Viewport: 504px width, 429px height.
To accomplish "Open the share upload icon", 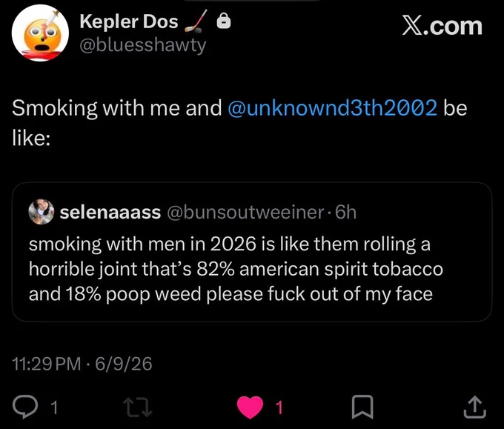I will point(475,408).
